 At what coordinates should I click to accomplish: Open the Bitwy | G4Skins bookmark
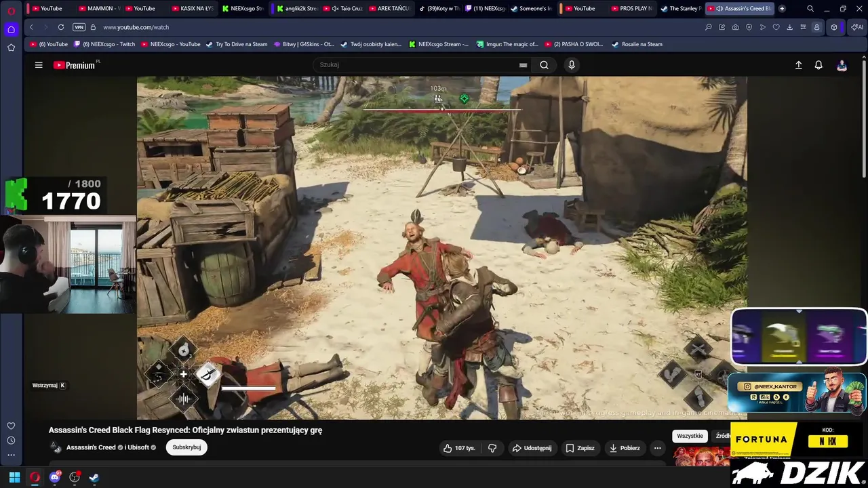304,44
